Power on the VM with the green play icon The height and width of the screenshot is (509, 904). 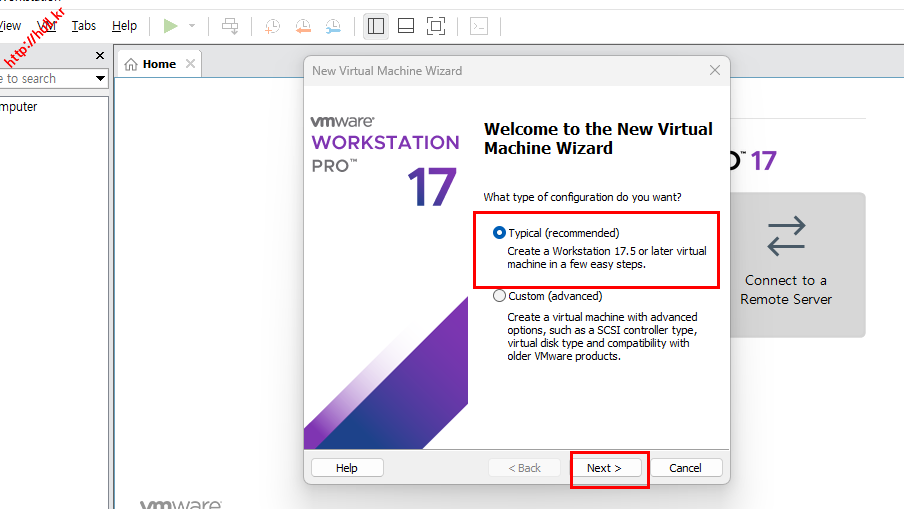pos(170,26)
